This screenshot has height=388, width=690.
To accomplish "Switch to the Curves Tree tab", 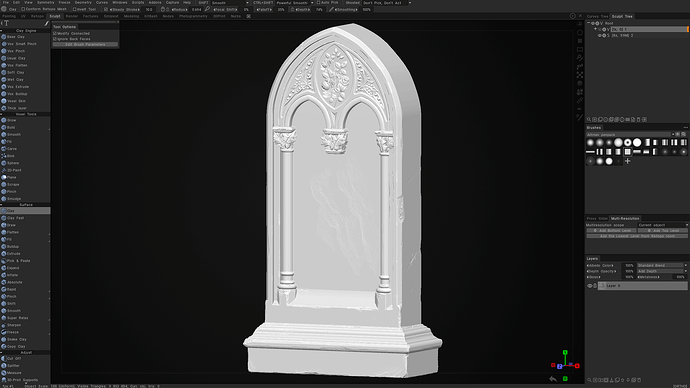I will pyautogui.click(x=598, y=16).
